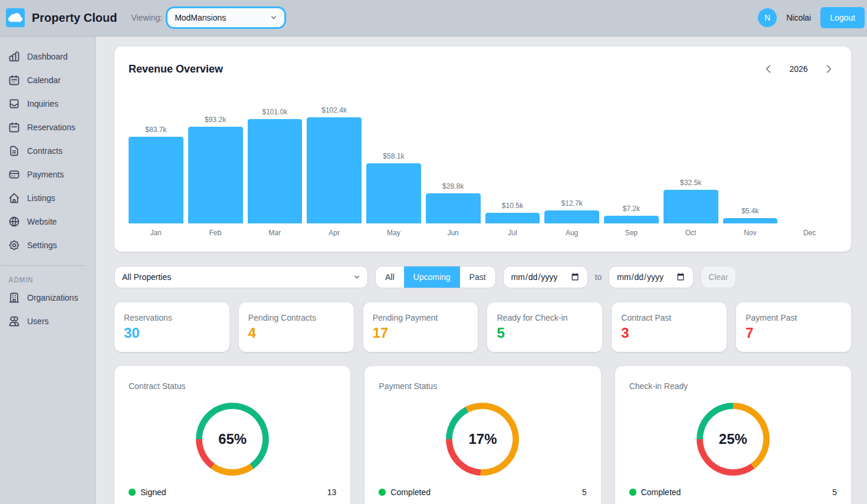Click the October $32.5k revenue bar
This screenshot has width=867, height=504.
(x=691, y=206)
